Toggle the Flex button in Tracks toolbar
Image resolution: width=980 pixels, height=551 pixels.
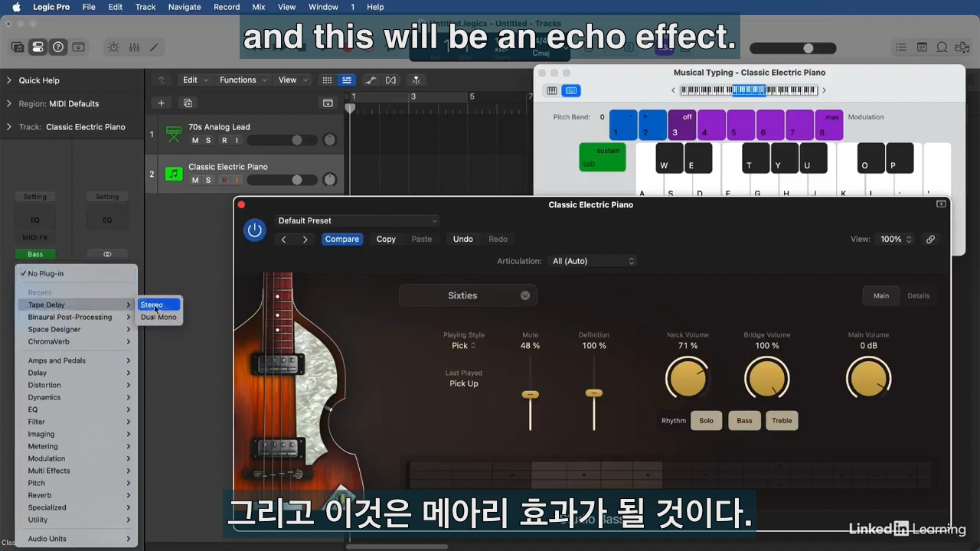point(391,80)
